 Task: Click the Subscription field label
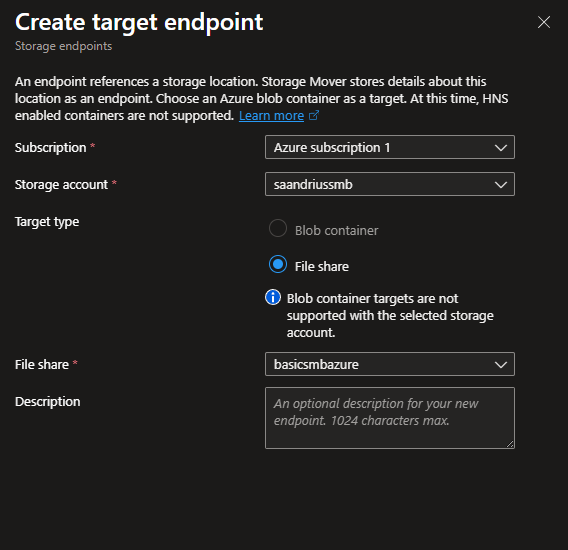(51, 147)
